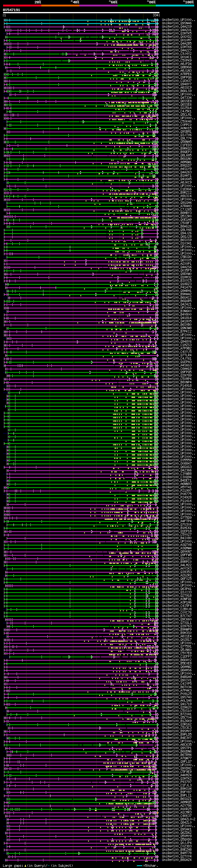Click the UniRef100_Q6AHW2 hit
This screenshot has width=197, height=868.
(177, 667)
